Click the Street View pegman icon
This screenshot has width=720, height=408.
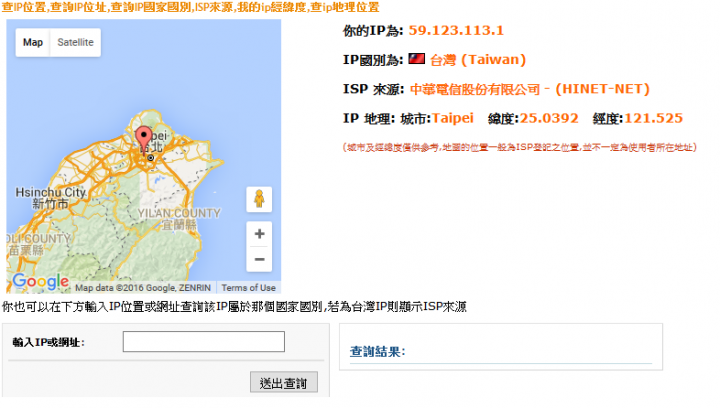coord(259,199)
